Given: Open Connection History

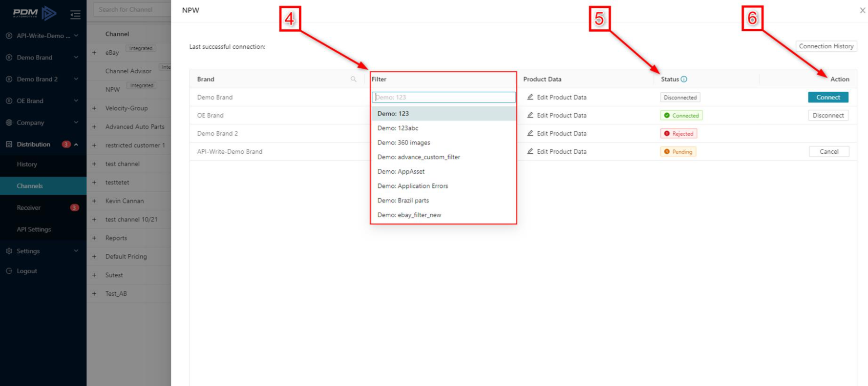Looking at the screenshot, I should pyautogui.click(x=826, y=46).
